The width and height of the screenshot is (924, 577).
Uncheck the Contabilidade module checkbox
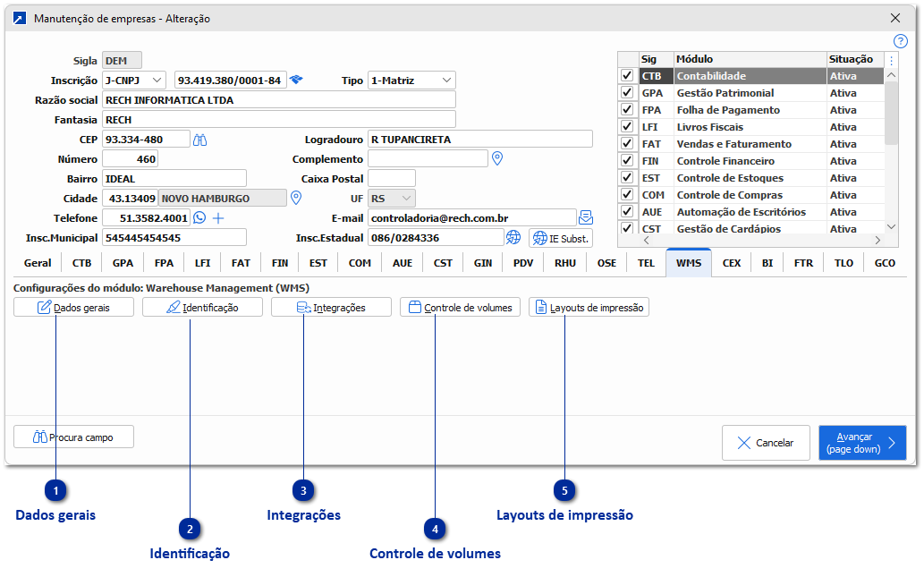coord(627,77)
